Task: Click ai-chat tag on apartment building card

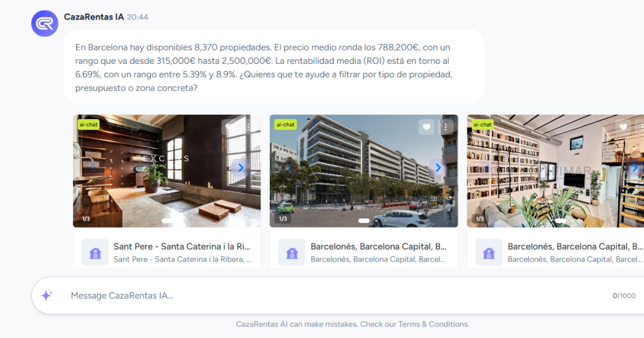Action: tap(286, 124)
